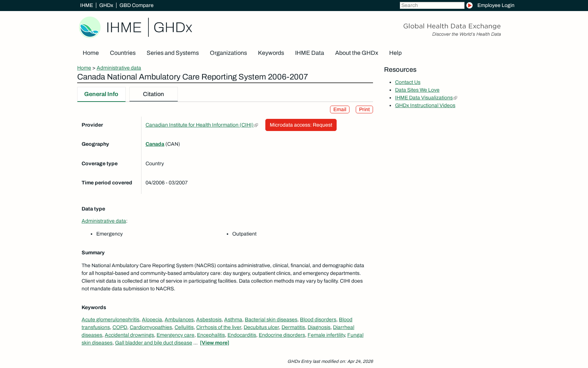Click the Blood disorders keyword
Screen dimensions: 588x368
pyautogui.click(x=318, y=319)
